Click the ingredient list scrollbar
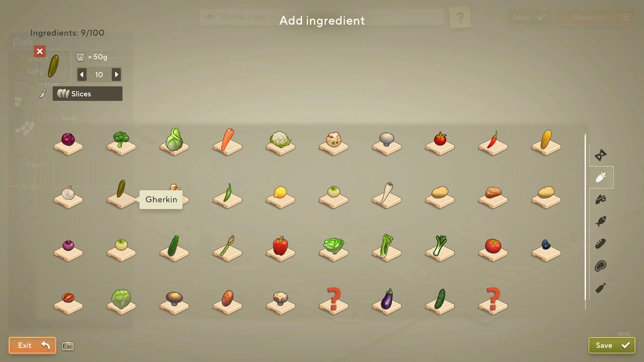The image size is (644, 362). pyautogui.click(x=585, y=221)
